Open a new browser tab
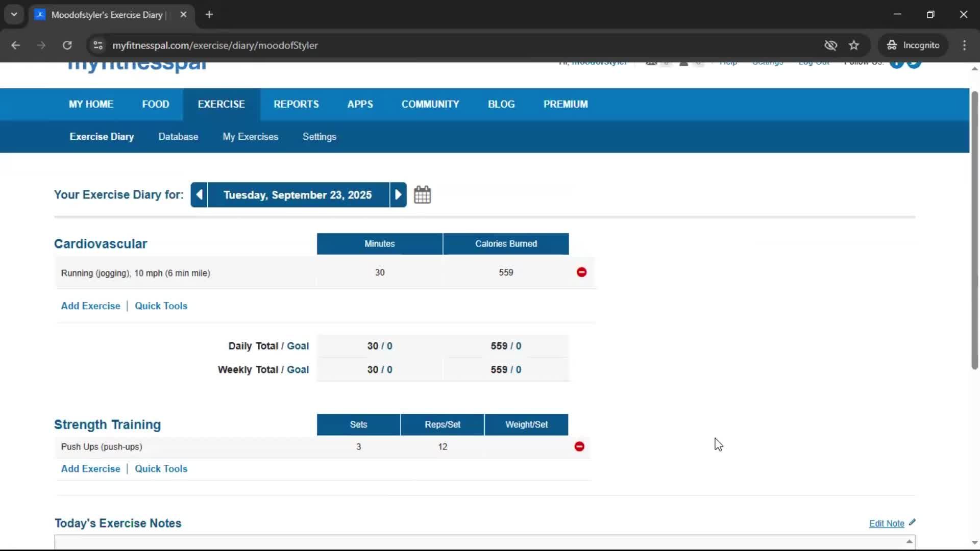 pos(209,15)
